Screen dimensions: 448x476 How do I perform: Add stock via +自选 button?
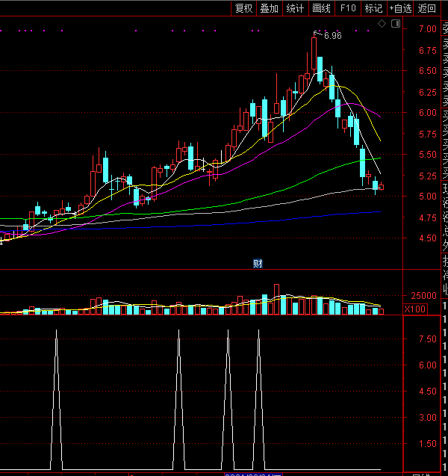pyautogui.click(x=400, y=8)
